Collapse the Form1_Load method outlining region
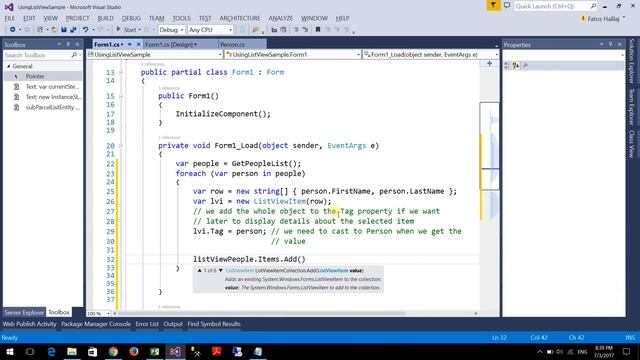 pyautogui.click(x=121, y=146)
